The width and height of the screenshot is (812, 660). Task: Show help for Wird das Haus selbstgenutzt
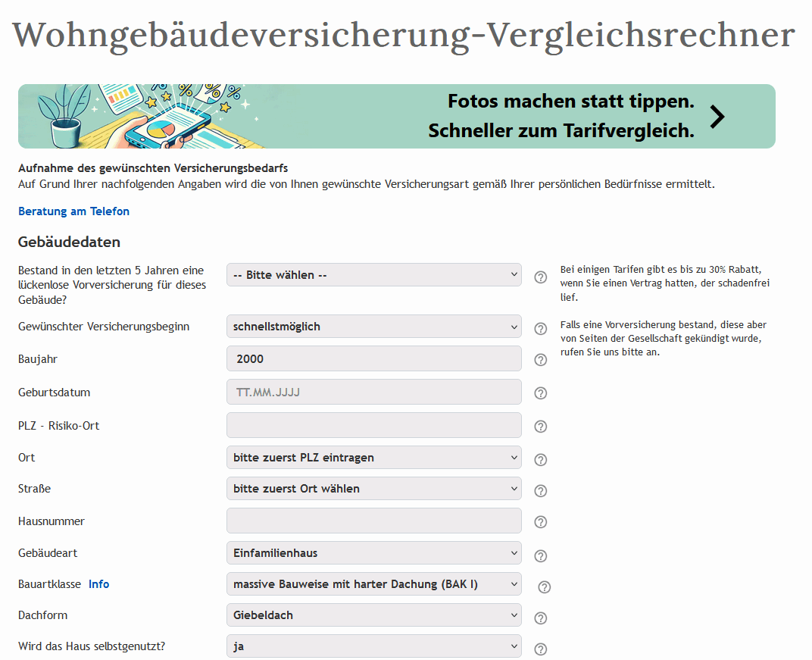coord(540,649)
